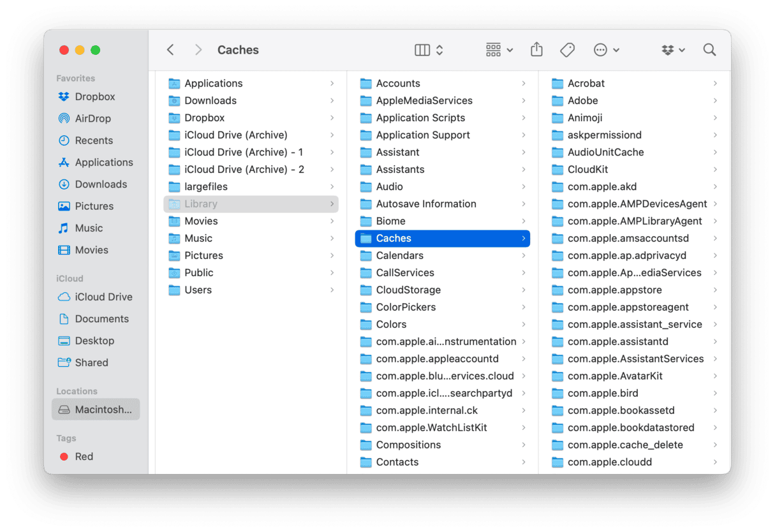The width and height of the screenshot is (775, 532).
Task: Select Macintosh disk under Locations
Action: coord(96,410)
